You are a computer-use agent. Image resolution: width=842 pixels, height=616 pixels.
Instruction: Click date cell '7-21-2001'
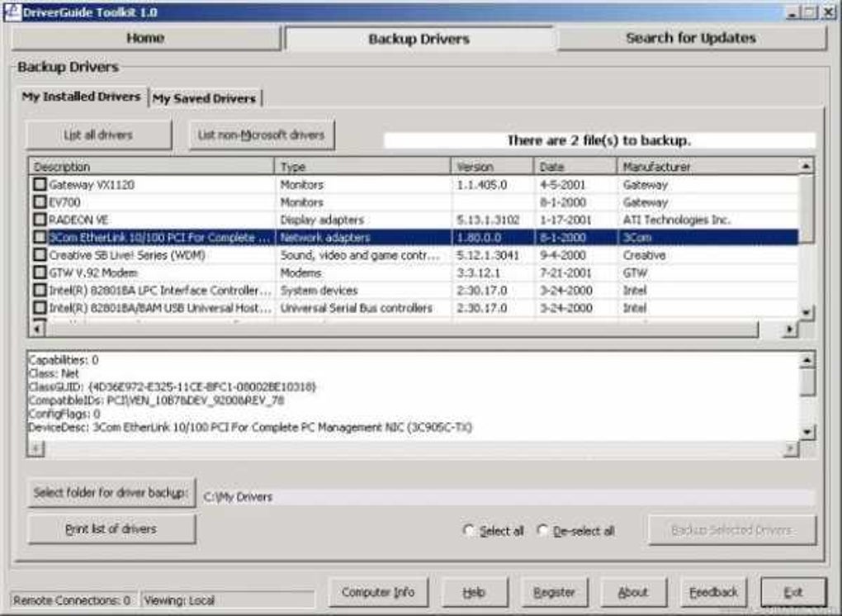(566, 272)
